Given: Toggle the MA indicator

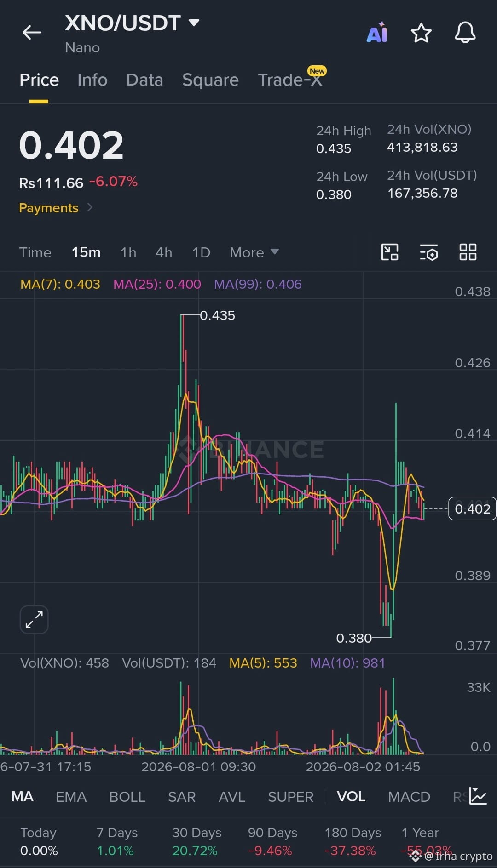Looking at the screenshot, I should click(x=22, y=796).
